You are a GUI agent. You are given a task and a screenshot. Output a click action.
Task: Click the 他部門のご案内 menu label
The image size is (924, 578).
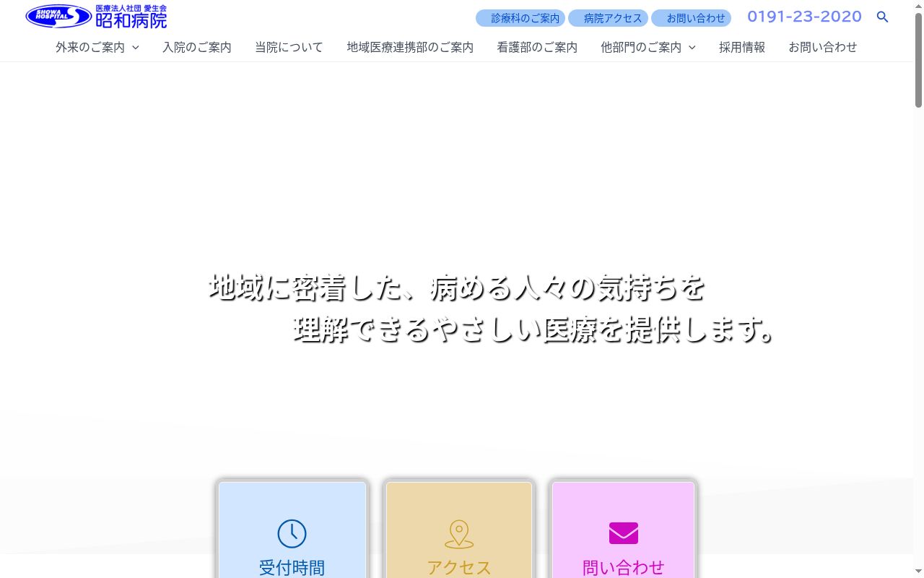[641, 47]
